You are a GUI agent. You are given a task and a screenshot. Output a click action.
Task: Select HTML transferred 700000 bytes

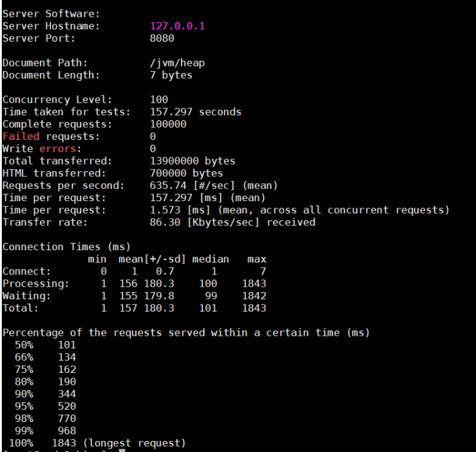point(186,173)
